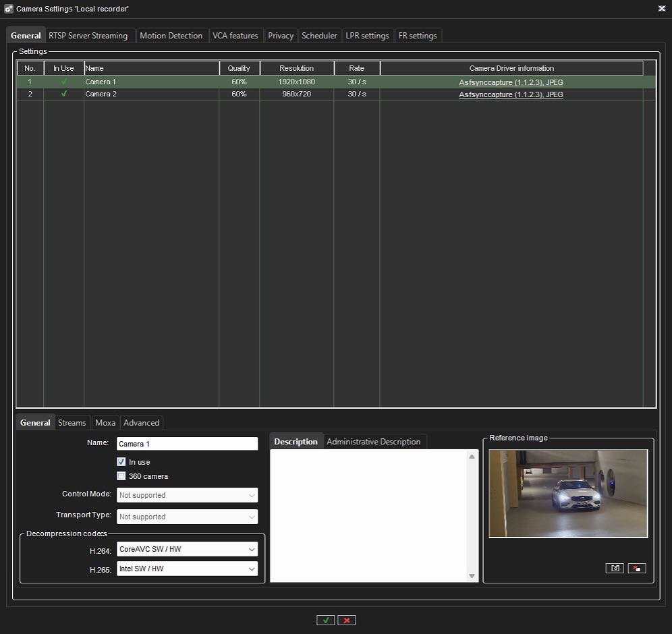Switch to the Administrative Description tab
This screenshot has width=672, height=634.
click(373, 442)
